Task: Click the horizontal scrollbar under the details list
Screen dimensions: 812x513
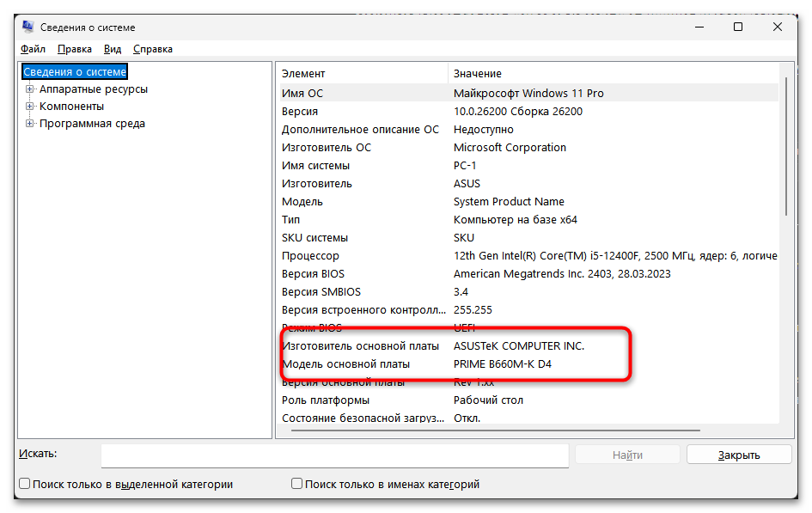Action: (495, 430)
